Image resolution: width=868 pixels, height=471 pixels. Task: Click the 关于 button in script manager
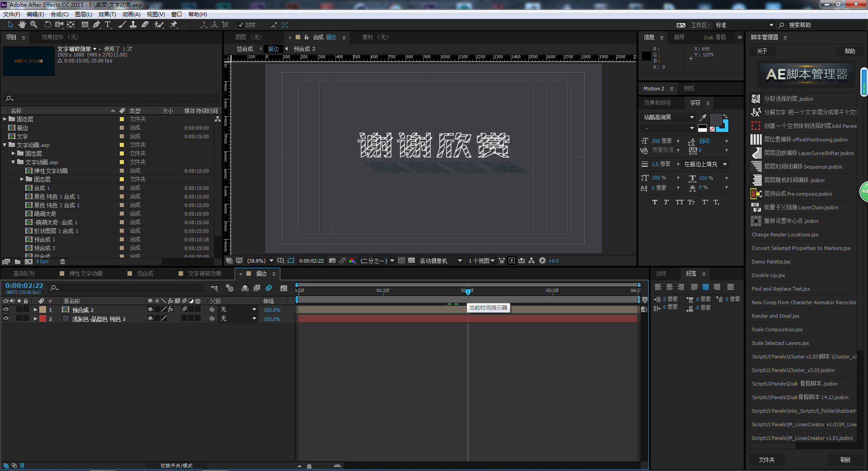[762, 52]
